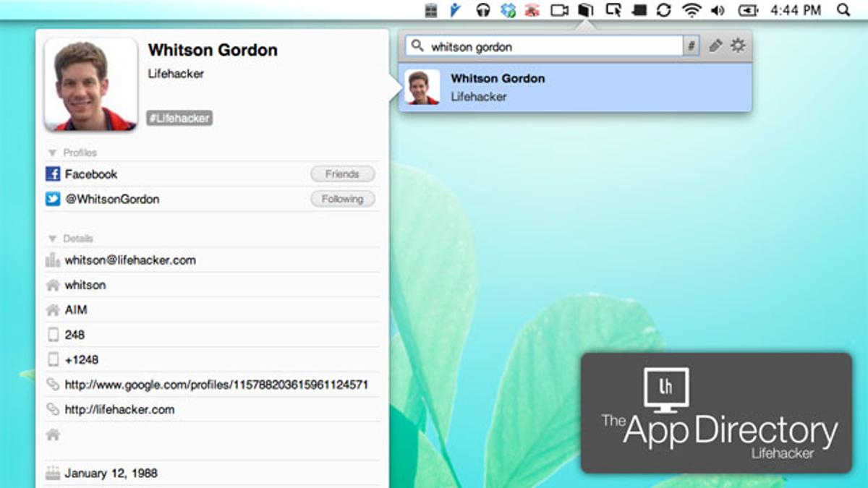Click the Wi-Fi icon in menu bar
The image size is (868, 488).
click(692, 10)
